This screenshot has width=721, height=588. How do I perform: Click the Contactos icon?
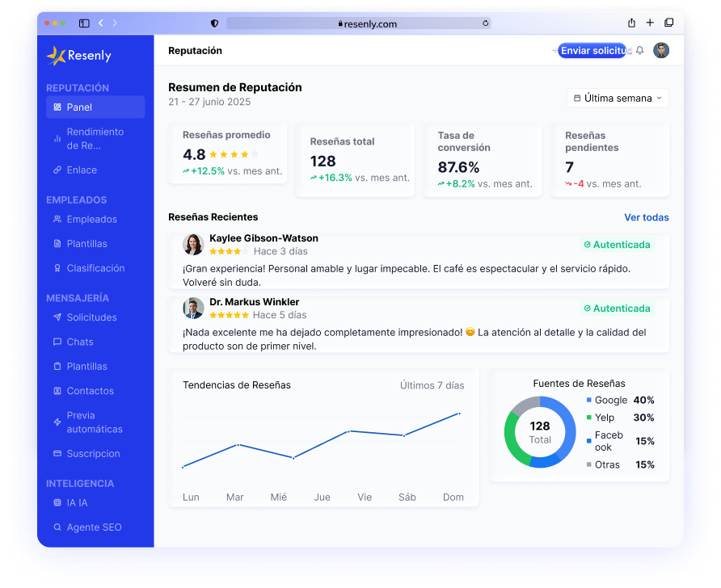(x=57, y=391)
